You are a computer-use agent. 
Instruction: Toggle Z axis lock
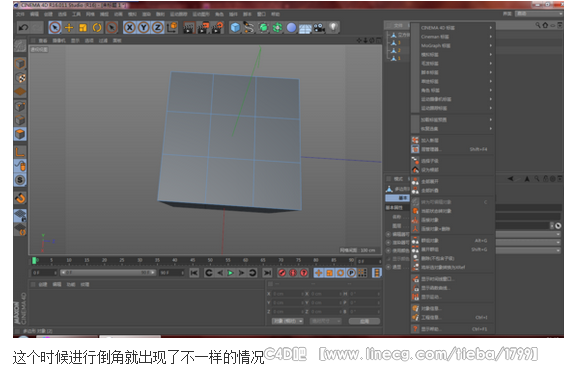[x=158, y=27]
